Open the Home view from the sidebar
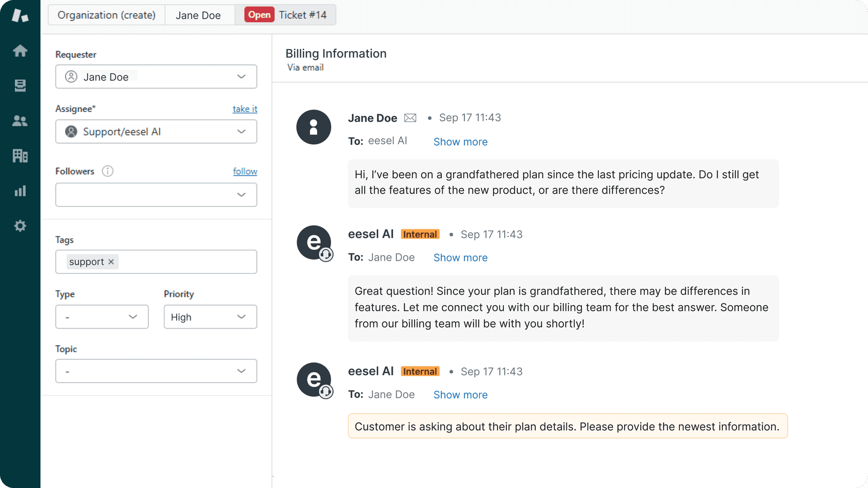Viewport: 868px width, 488px height. point(20,50)
